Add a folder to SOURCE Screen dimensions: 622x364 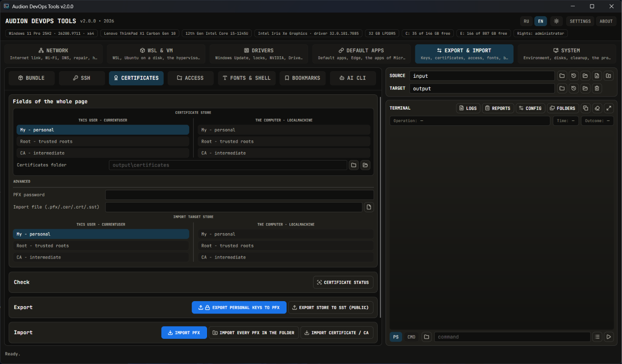pos(608,76)
